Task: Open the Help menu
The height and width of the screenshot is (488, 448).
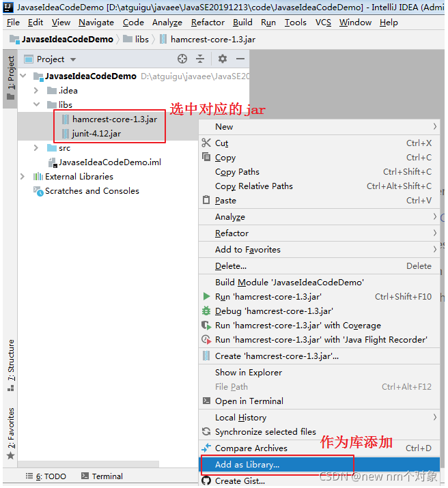Action: click(389, 23)
